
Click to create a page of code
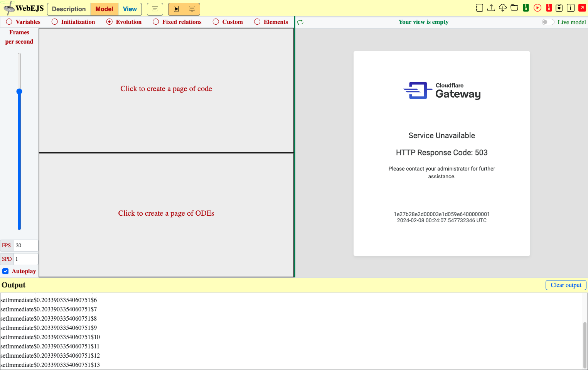tap(166, 90)
